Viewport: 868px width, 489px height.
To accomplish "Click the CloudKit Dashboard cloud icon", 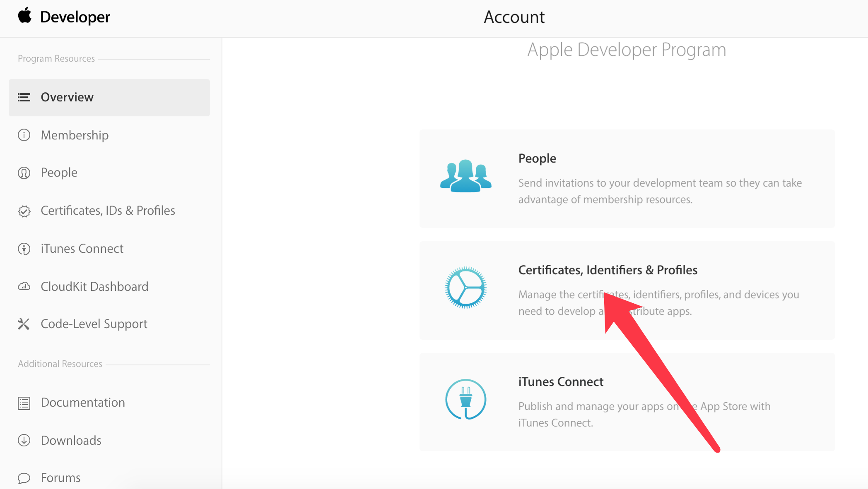I will [x=24, y=286].
